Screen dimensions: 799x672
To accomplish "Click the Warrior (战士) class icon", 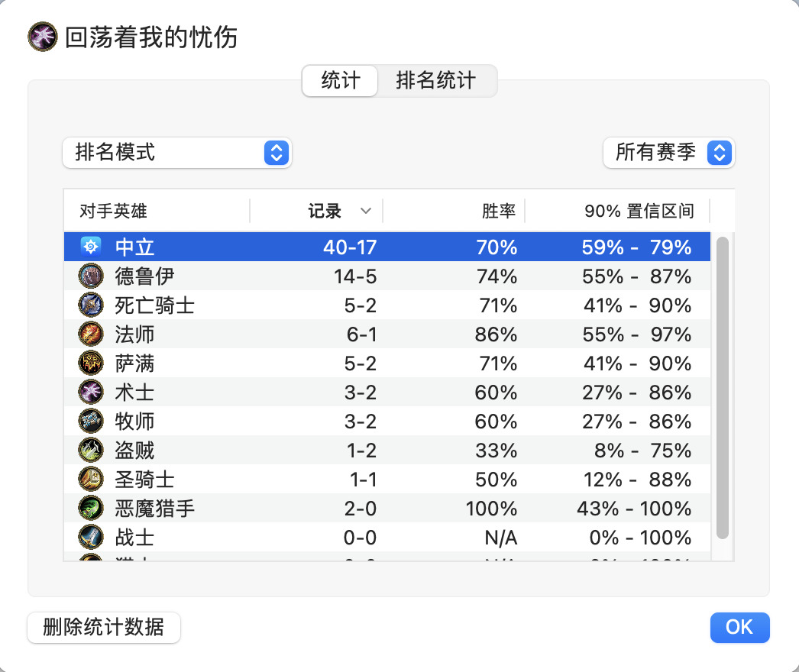I will (91, 538).
